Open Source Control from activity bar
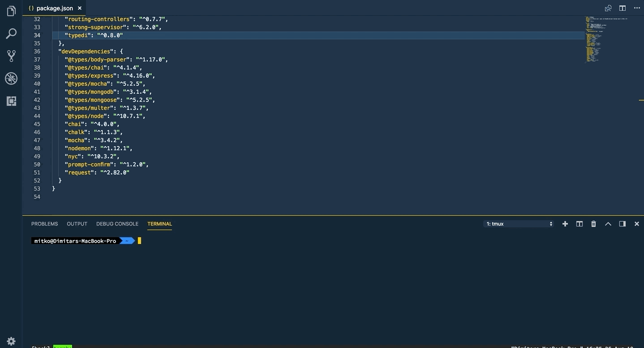The height and width of the screenshot is (348, 644). 11,56
